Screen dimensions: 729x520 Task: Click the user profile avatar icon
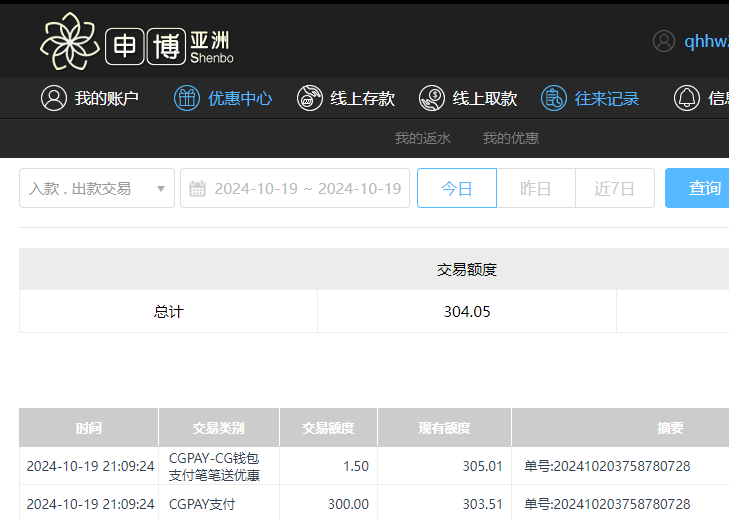(664, 41)
